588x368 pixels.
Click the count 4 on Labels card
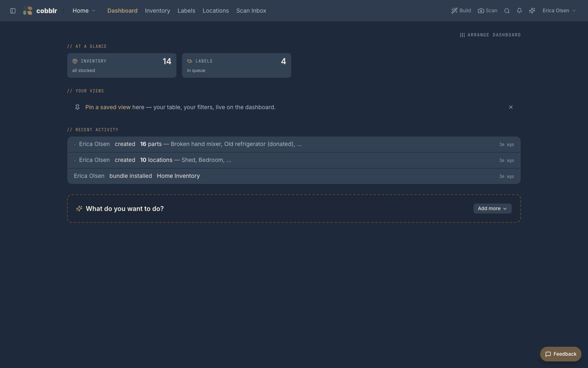283,61
